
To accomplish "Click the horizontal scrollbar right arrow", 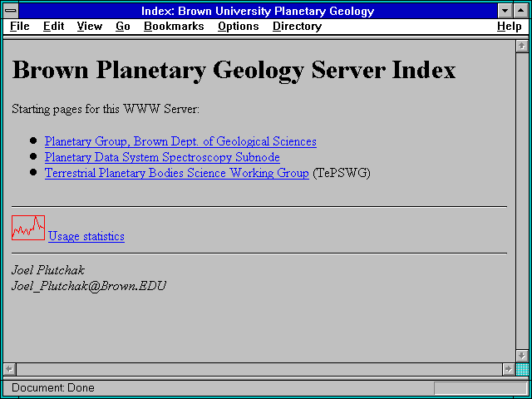I will pos(509,369).
